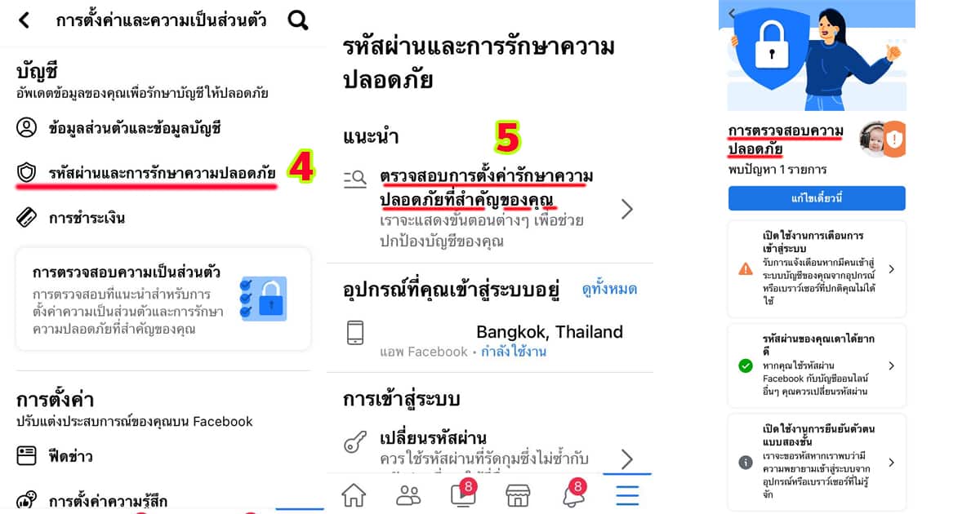Screen dimensions: 980x514
Task: Tap the blue แก้ไขเดี๋ยวนี้ button
Action: 817,198
